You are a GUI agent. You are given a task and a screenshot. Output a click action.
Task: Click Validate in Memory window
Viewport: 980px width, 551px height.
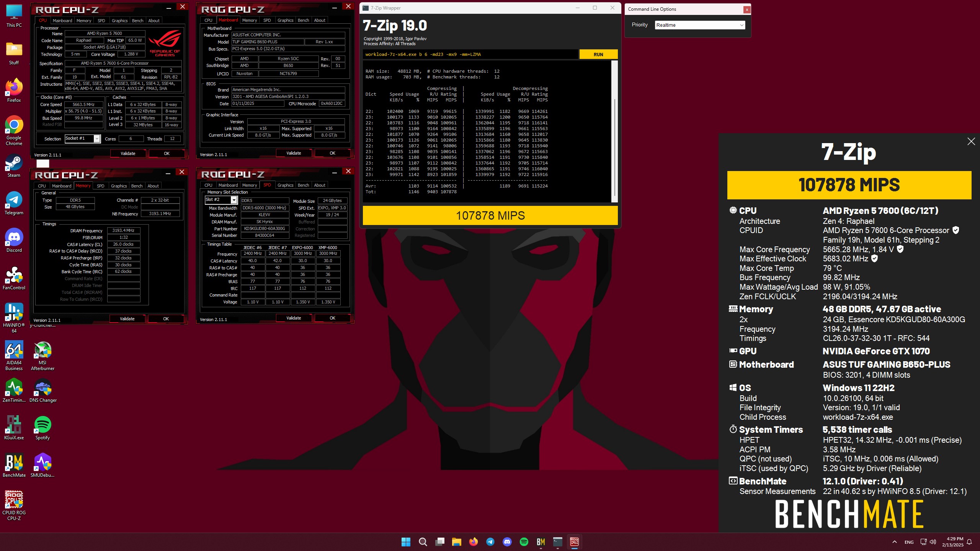pyautogui.click(x=127, y=319)
